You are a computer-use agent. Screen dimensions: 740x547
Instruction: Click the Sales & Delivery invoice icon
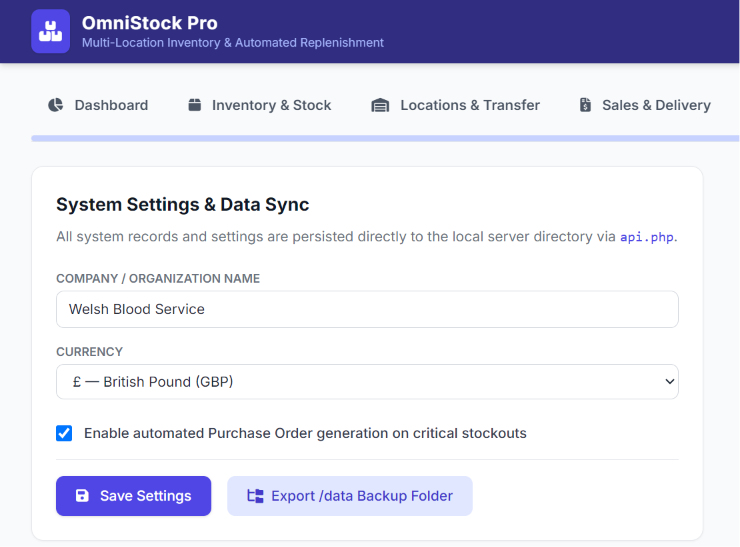(585, 105)
